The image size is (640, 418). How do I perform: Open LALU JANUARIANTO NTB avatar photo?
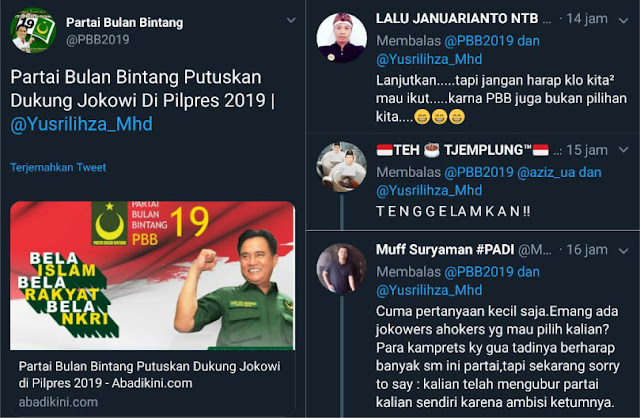coord(342,38)
